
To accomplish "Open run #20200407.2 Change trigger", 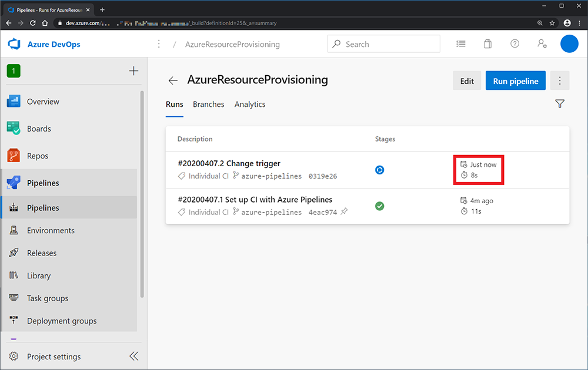I will click(229, 163).
